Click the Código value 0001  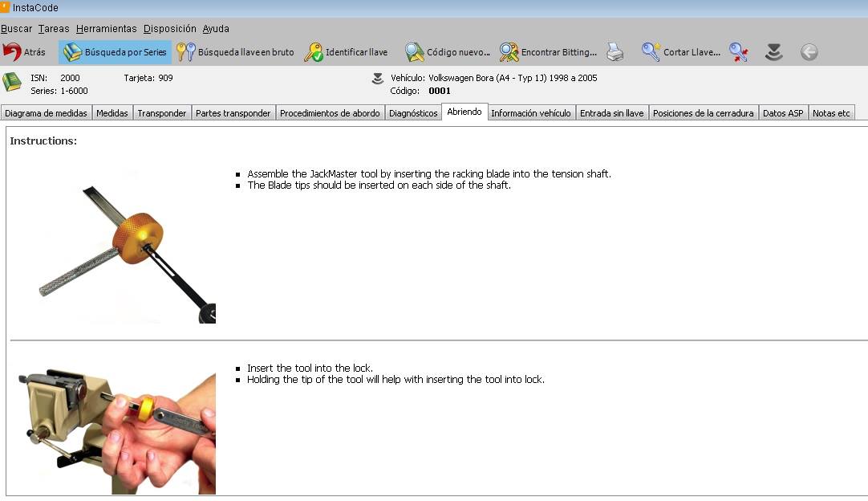[440, 91]
